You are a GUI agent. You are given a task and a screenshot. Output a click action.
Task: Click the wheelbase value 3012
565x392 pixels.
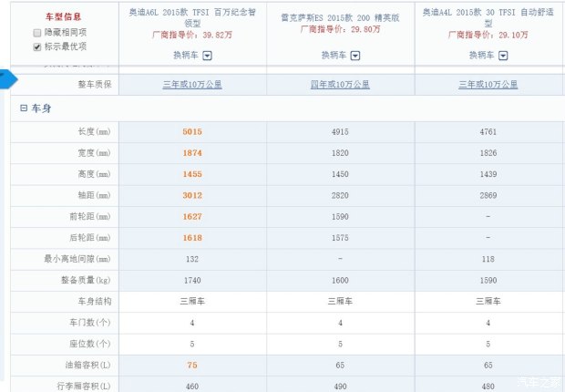[192, 195]
